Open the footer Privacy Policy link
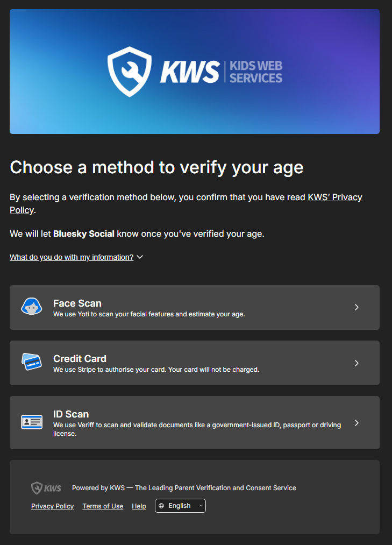Screen dimensions: 392x545 [x=53, y=506]
